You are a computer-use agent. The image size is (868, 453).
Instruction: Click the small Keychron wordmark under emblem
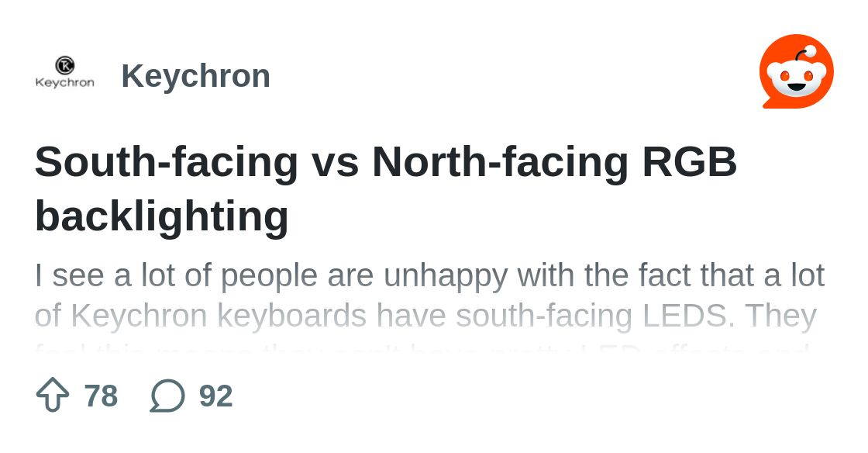[x=65, y=82]
